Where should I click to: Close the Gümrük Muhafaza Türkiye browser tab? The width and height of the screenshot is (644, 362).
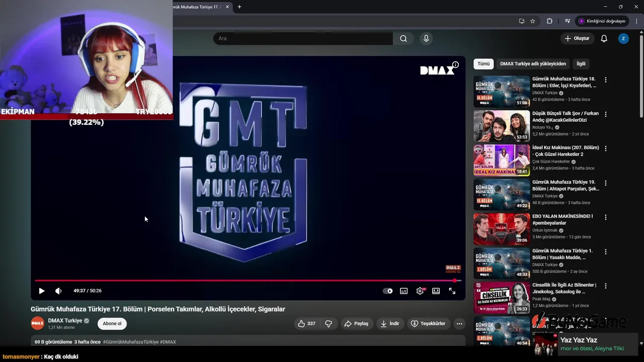pyautogui.click(x=227, y=7)
